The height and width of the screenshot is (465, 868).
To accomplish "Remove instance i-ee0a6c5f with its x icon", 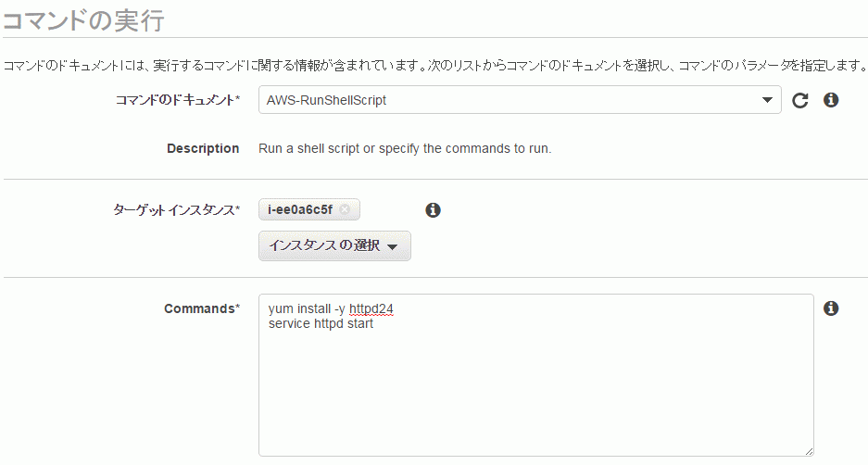I will (345, 209).
